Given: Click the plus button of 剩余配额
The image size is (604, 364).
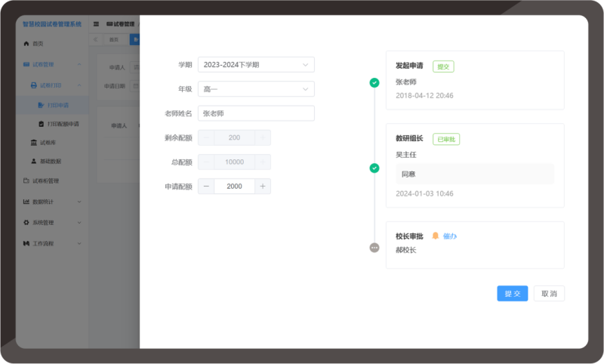Looking at the screenshot, I should coord(263,137).
